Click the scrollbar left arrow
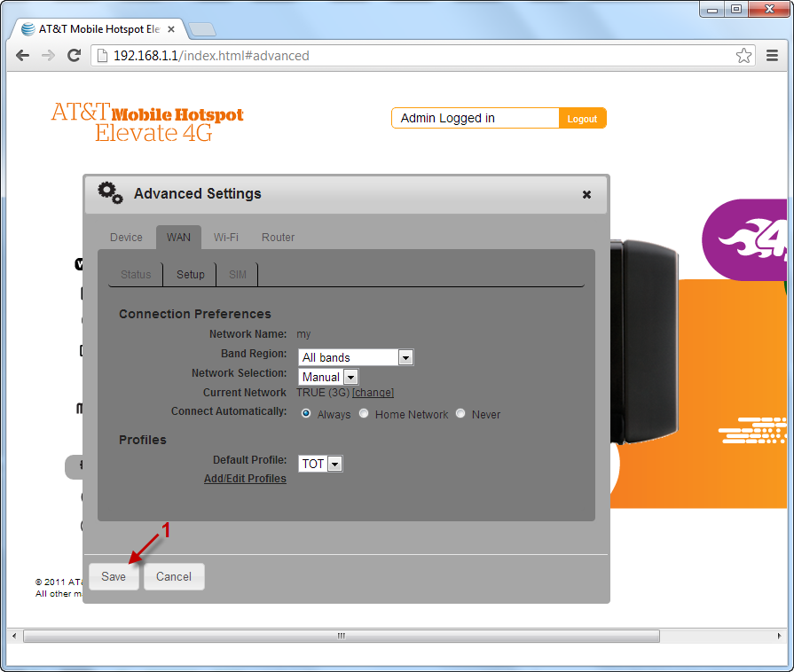The image size is (794, 672). coord(14,636)
